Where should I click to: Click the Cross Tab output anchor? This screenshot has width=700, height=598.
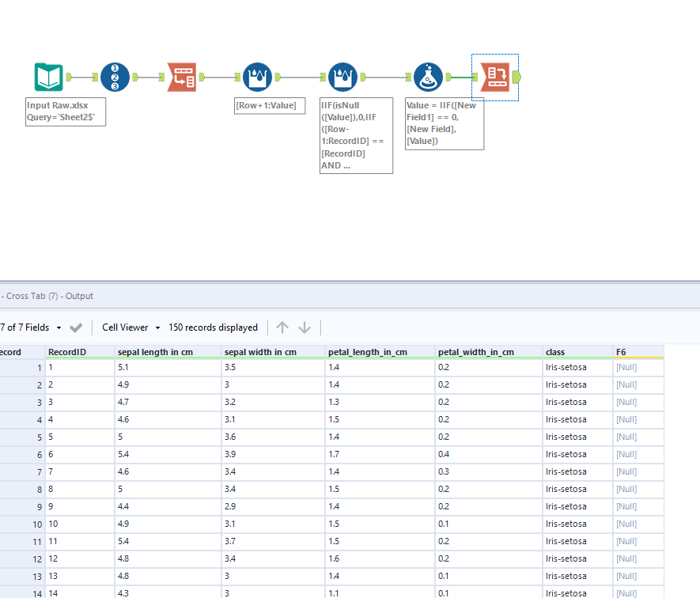click(x=516, y=77)
